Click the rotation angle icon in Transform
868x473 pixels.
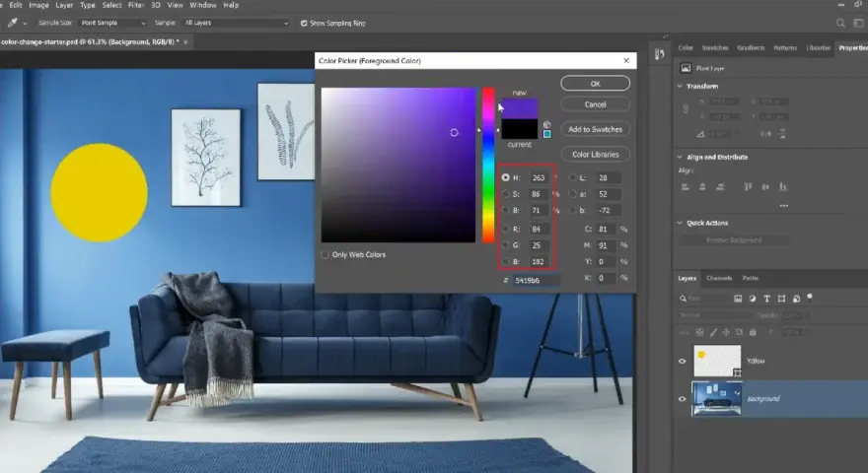pos(700,134)
